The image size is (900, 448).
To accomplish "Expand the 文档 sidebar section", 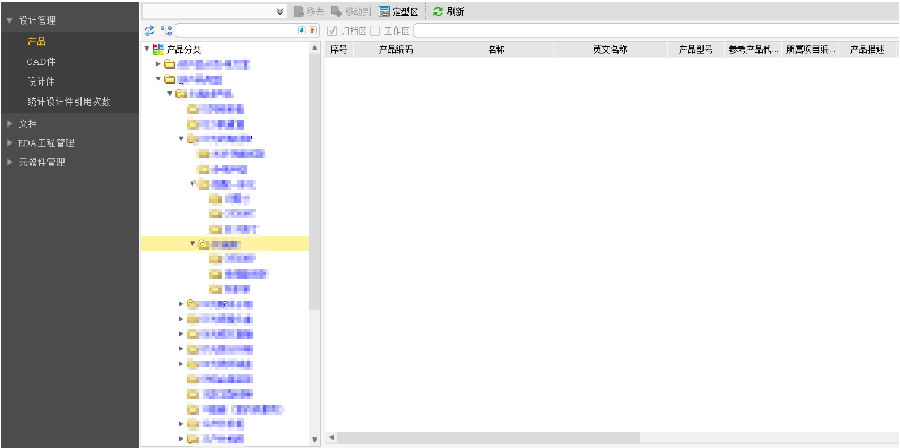I will tap(9, 123).
